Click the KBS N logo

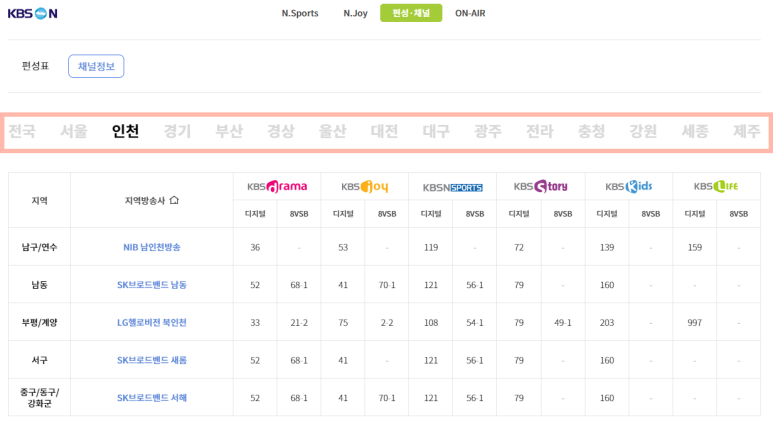pos(33,13)
